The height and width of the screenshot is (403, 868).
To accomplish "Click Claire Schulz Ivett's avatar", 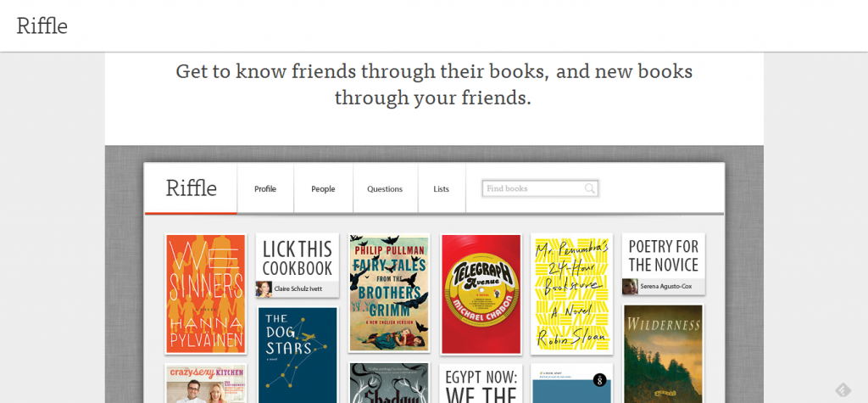I will (x=264, y=288).
